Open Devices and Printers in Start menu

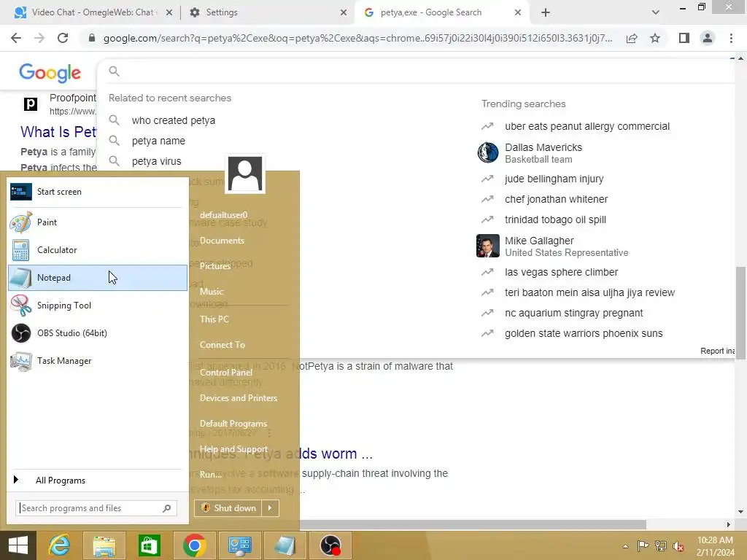(x=239, y=398)
